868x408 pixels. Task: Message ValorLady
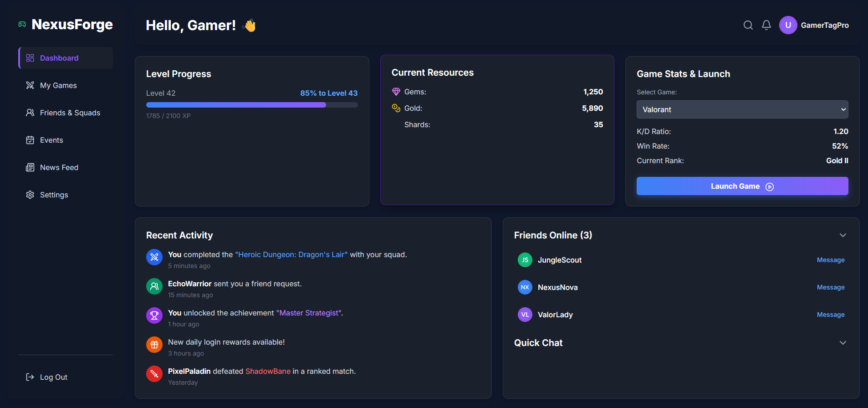pyautogui.click(x=831, y=315)
